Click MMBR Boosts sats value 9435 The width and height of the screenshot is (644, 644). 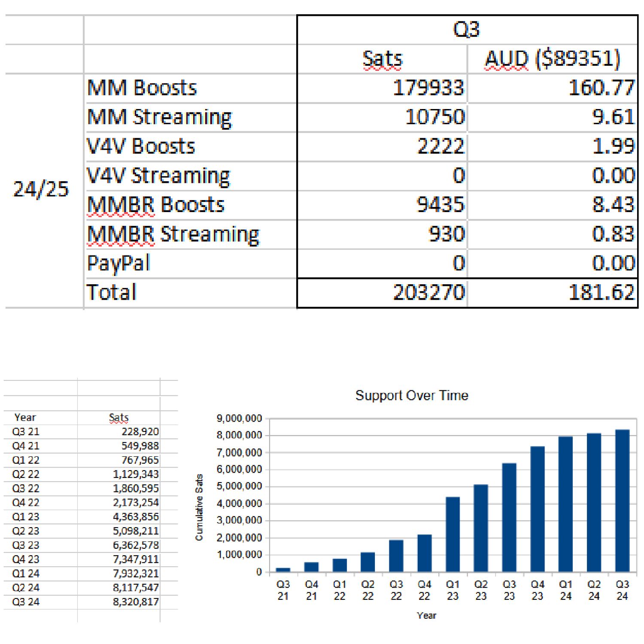tap(440, 205)
